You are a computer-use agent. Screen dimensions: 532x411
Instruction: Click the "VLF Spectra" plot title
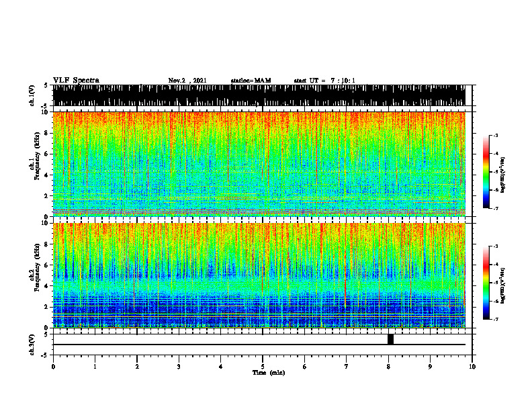[x=76, y=81]
